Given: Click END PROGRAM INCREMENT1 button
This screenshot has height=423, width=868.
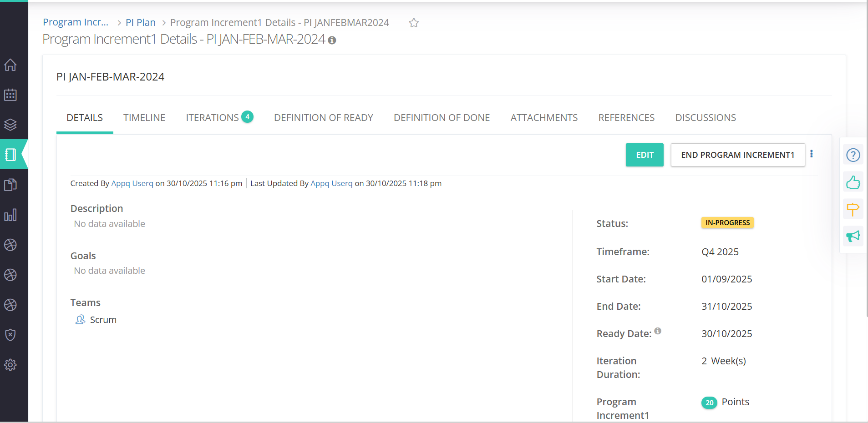Looking at the screenshot, I should (737, 155).
